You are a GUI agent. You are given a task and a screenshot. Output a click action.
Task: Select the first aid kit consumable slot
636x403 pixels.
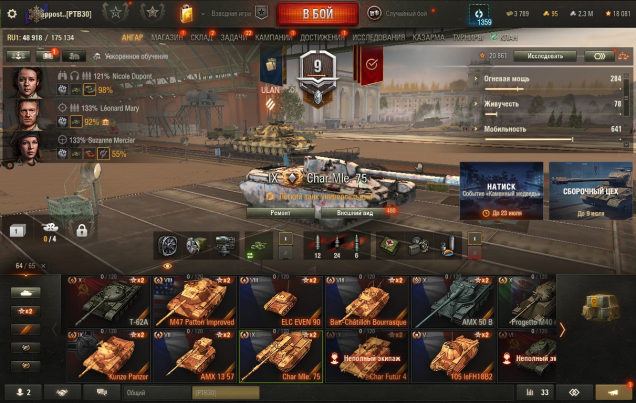(389, 246)
